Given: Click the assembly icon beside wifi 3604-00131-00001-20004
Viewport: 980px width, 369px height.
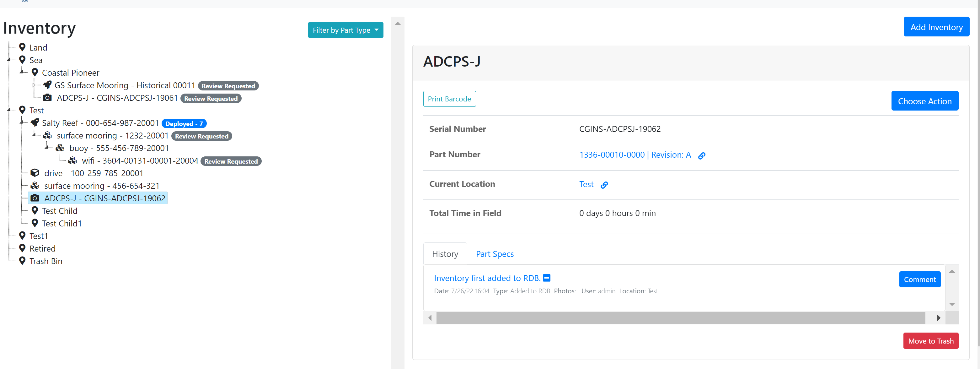Looking at the screenshot, I should tap(73, 160).
